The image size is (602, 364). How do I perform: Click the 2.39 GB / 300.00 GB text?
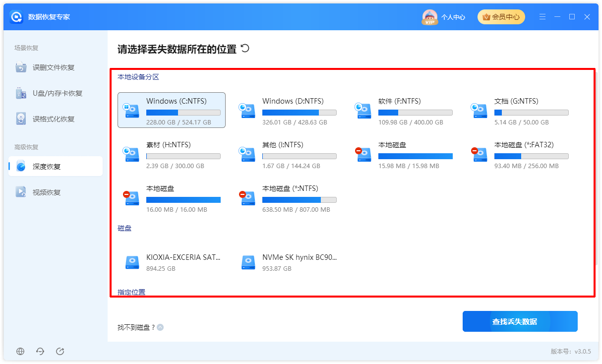pos(175,166)
